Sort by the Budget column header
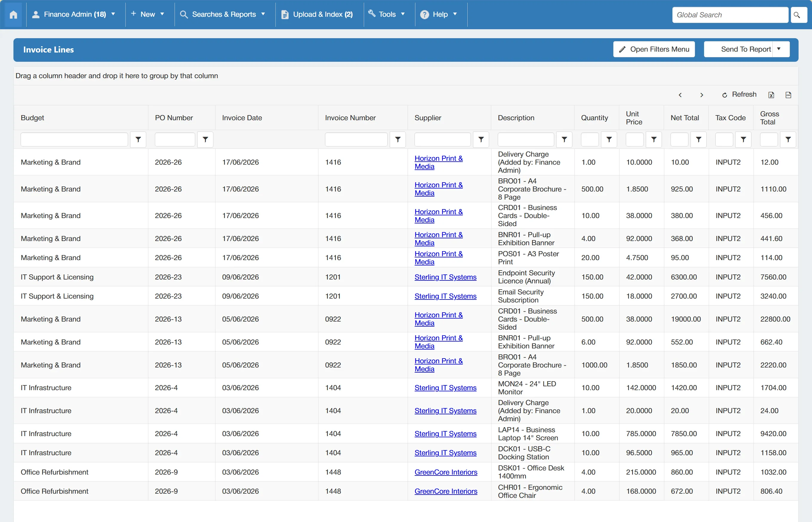 point(32,118)
